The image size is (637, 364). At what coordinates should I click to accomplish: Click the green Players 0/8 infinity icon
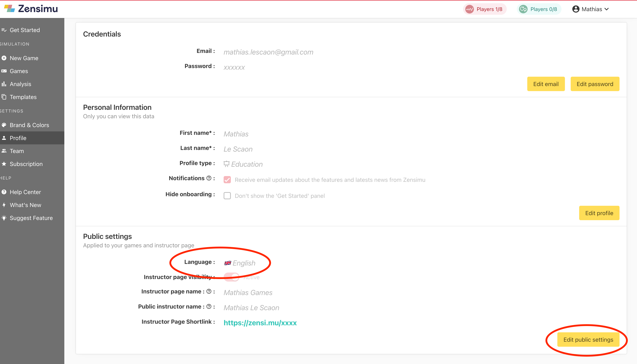[523, 9]
